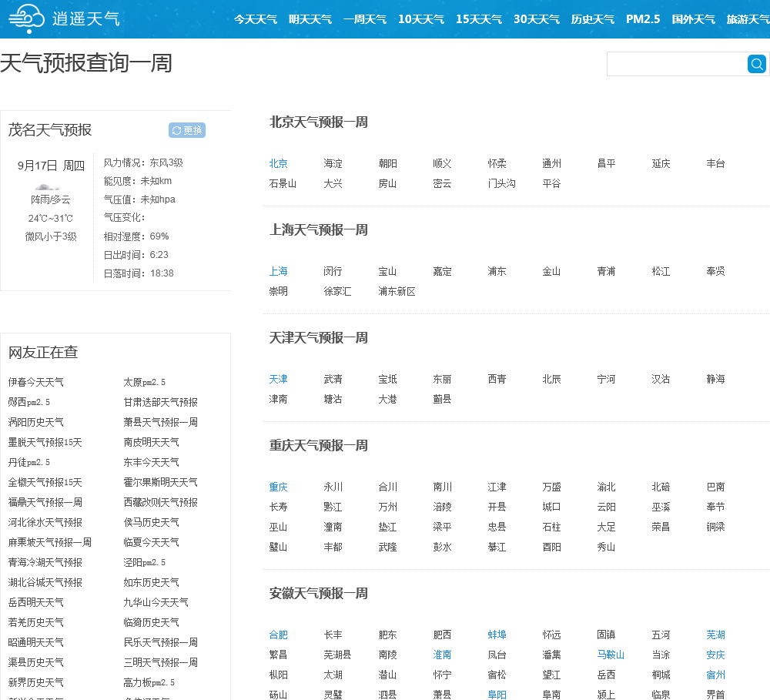The height and width of the screenshot is (700, 770).
Task: Open the 塘沽 link
Action: 333,400
